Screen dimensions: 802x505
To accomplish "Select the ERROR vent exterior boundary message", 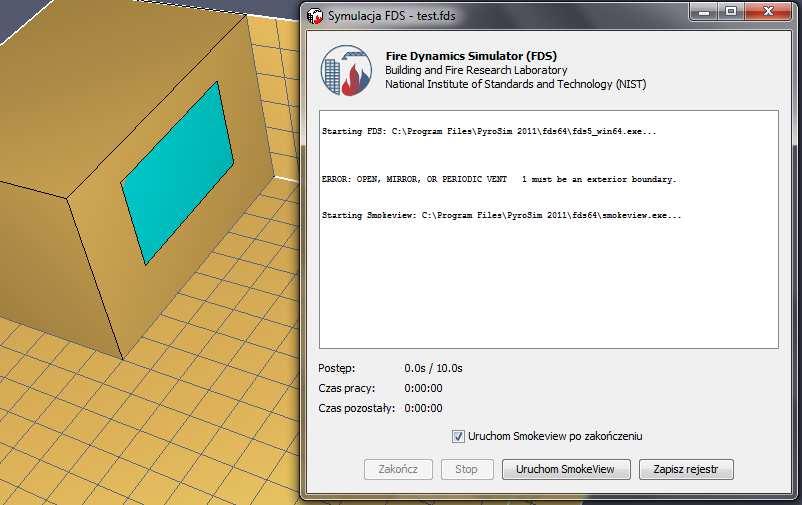I will (499, 179).
